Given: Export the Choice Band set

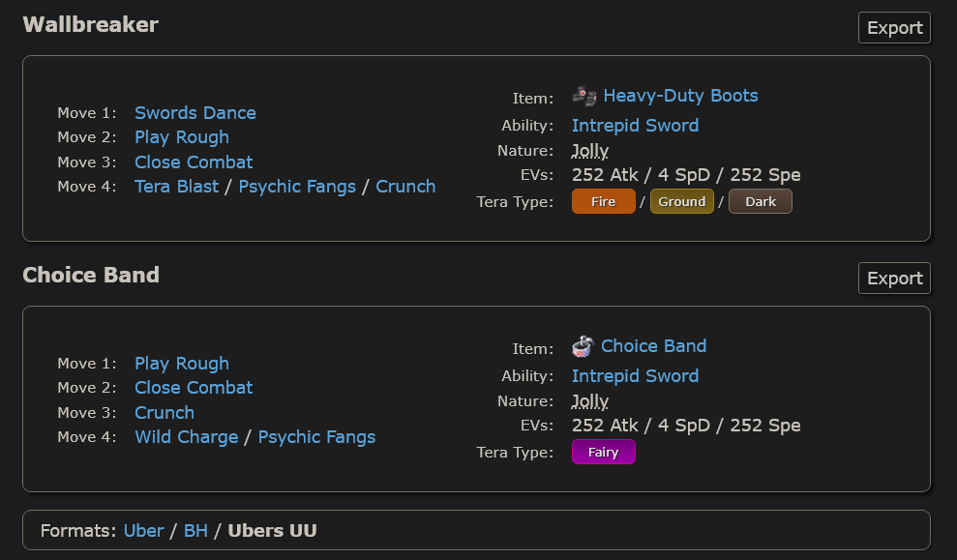Looking at the screenshot, I should (894, 279).
